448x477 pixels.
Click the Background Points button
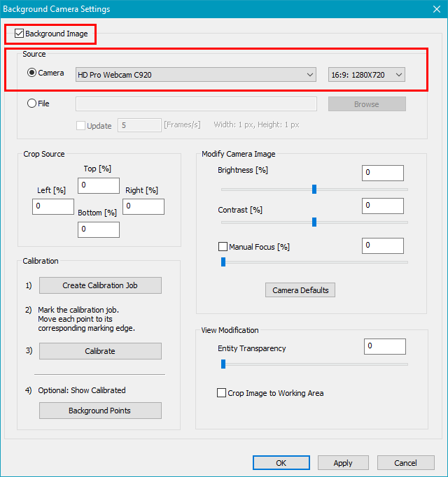(x=100, y=411)
